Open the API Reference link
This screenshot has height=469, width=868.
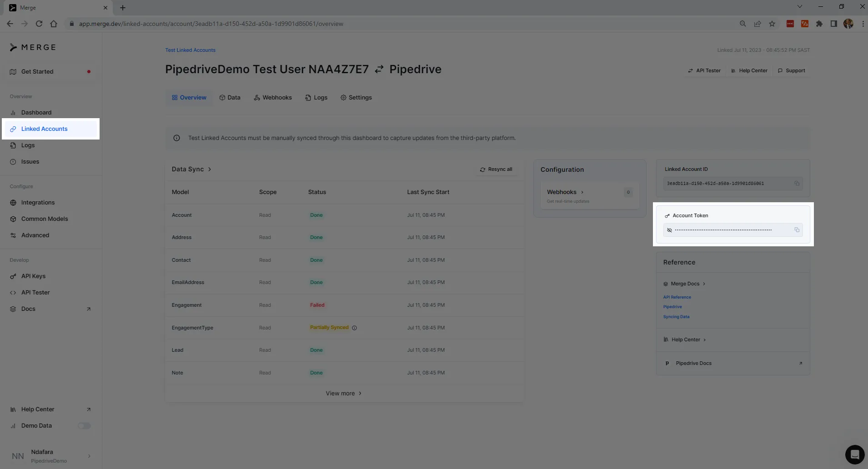tap(677, 297)
